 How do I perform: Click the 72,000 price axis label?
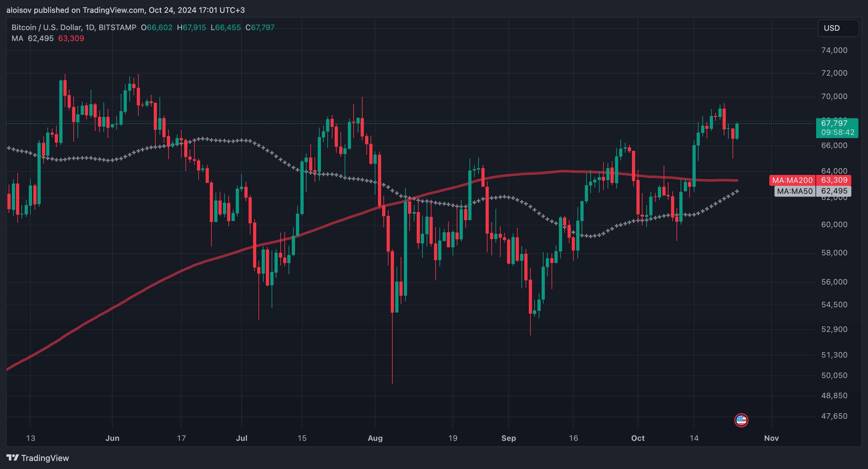pyautogui.click(x=834, y=73)
